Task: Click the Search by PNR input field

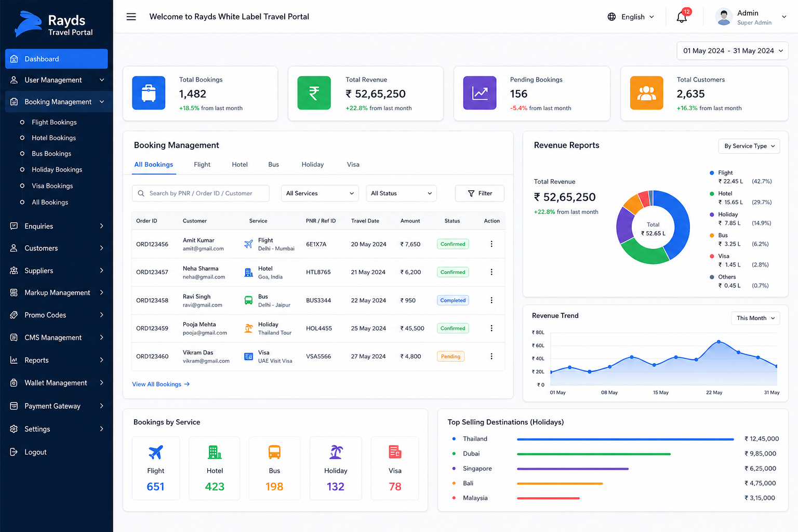Action: 201,193
